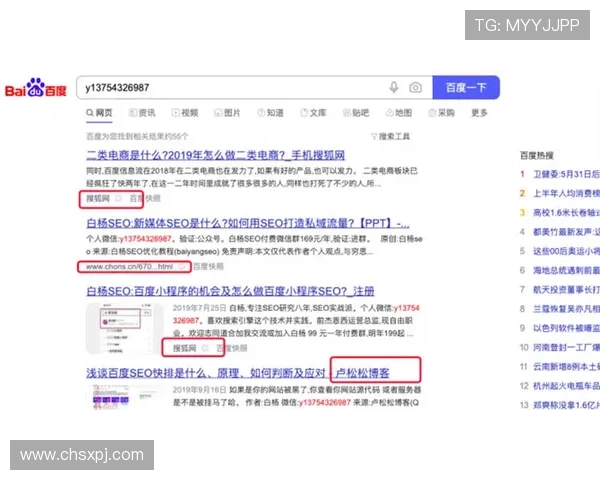Open hot search item 12 杭州起火电瓶车
The image size is (600, 480).
(x=566, y=386)
